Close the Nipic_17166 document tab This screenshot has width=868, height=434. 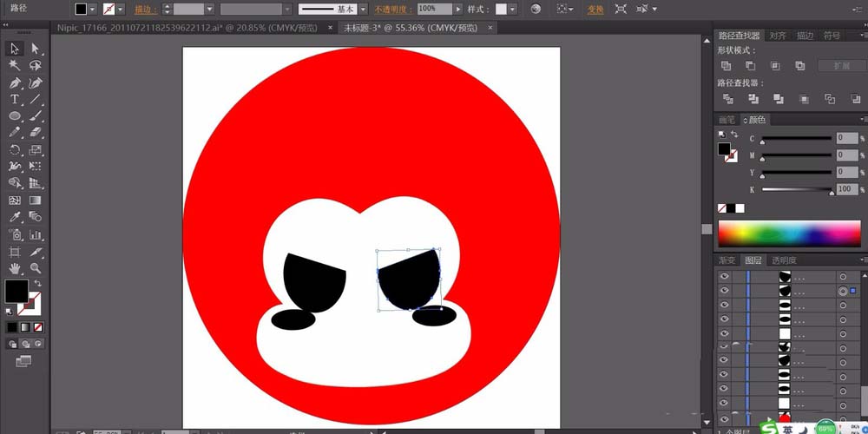click(331, 27)
